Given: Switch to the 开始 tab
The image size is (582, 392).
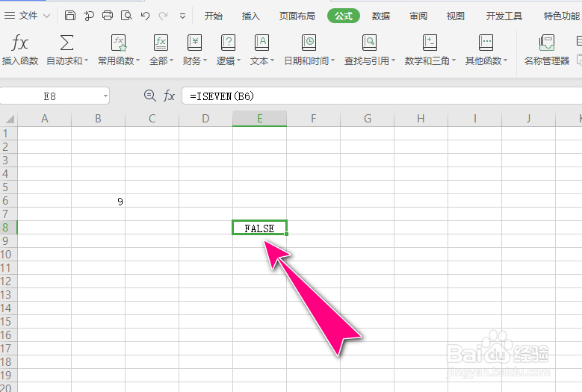Looking at the screenshot, I should [214, 16].
